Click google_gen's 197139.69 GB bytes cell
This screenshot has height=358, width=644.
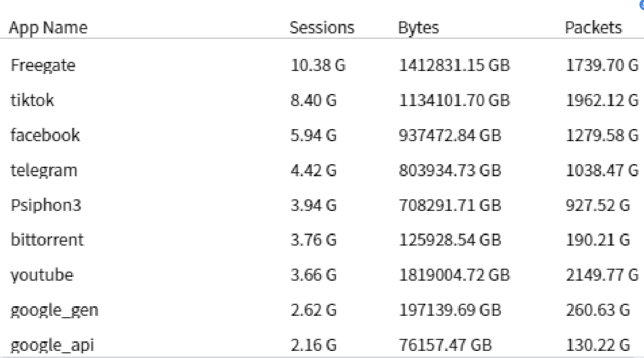[450, 310]
